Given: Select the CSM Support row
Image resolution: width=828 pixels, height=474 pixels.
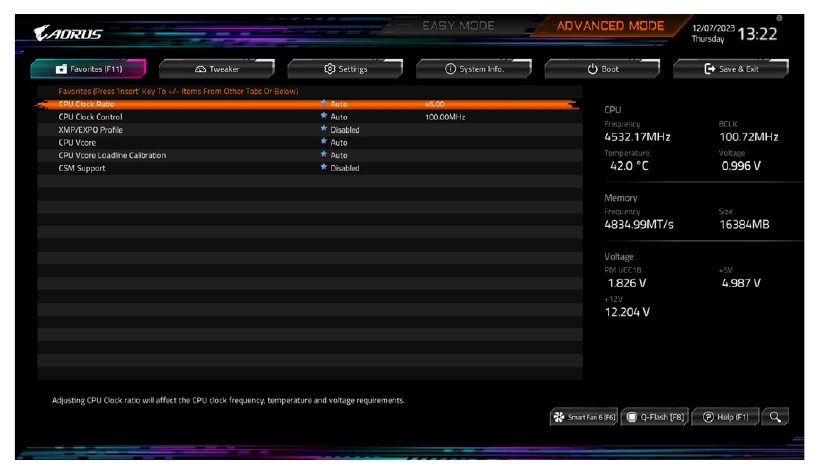Looking at the screenshot, I should pyautogui.click(x=309, y=168).
